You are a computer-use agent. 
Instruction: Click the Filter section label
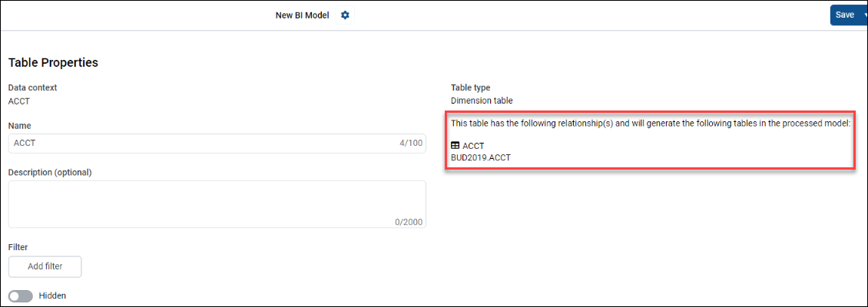click(x=18, y=247)
